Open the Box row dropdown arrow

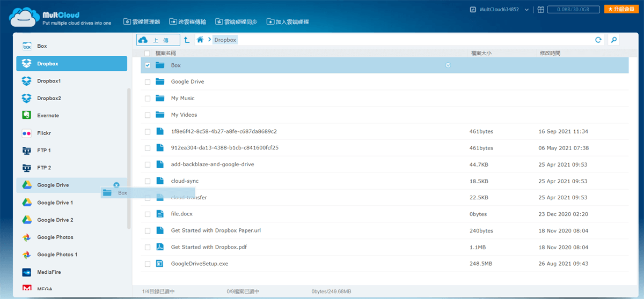point(448,65)
